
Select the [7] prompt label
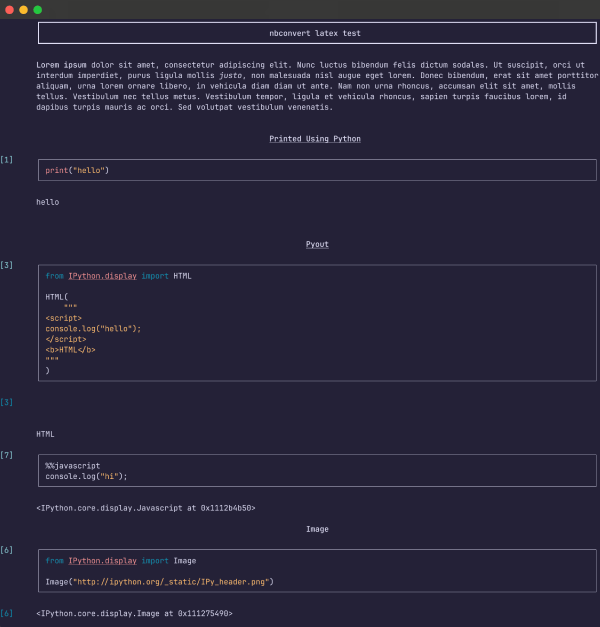click(x=6, y=455)
